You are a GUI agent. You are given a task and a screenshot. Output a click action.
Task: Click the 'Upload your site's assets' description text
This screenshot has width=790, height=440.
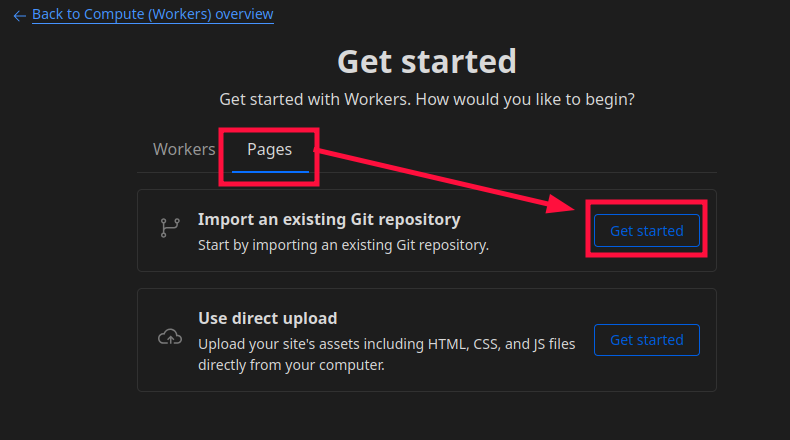[x=385, y=344]
